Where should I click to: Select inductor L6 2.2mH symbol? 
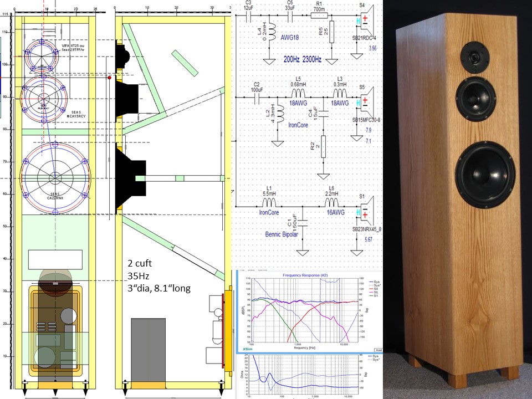point(331,203)
